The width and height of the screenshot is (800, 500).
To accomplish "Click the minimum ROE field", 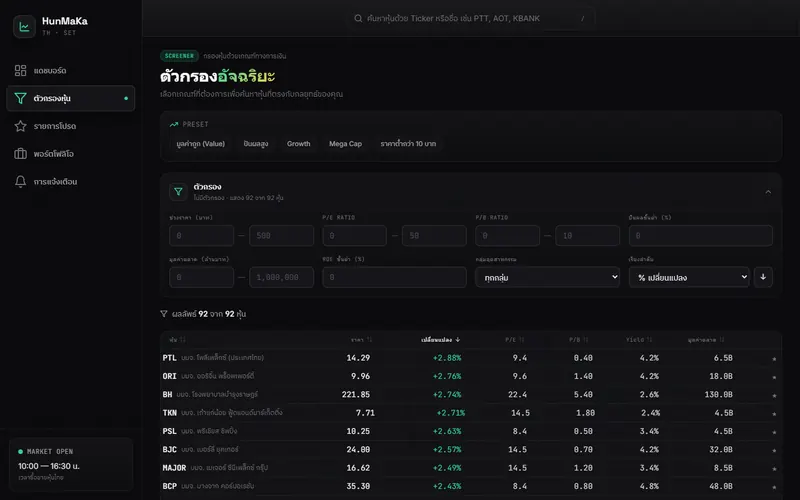I will click(394, 277).
